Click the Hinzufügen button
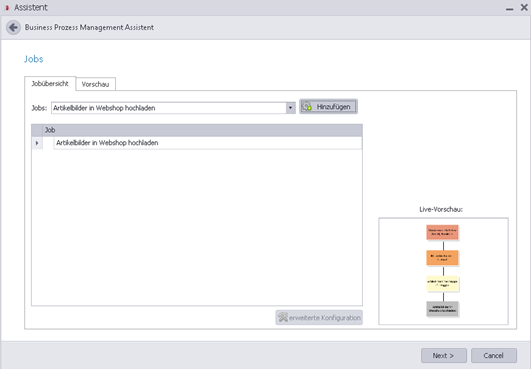Image resolution: width=531 pixels, height=369 pixels. tap(328, 107)
